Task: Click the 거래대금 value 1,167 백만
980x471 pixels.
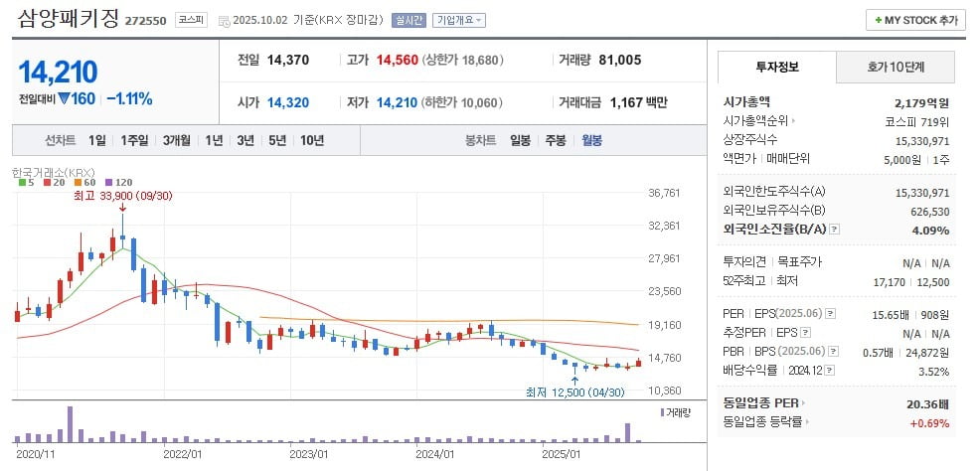Action: coord(638,102)
